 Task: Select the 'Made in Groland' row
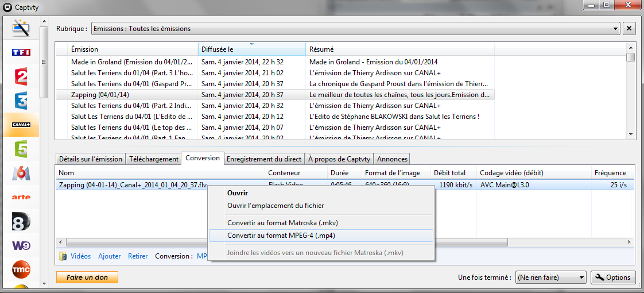coord(275,62)
